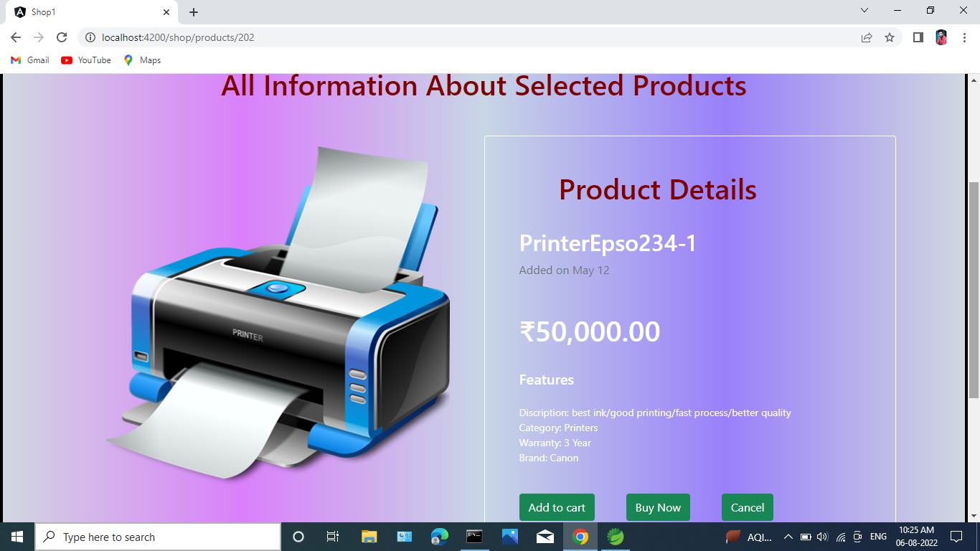Screen dimensions: 980x551
Task: Go back using the browser back arrow
Action: tap(16, 37)
